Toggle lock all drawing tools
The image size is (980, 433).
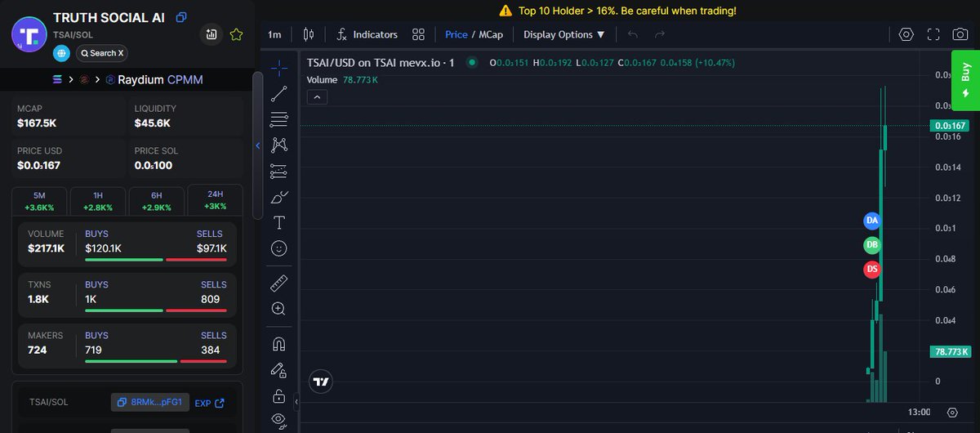[278, 396]
